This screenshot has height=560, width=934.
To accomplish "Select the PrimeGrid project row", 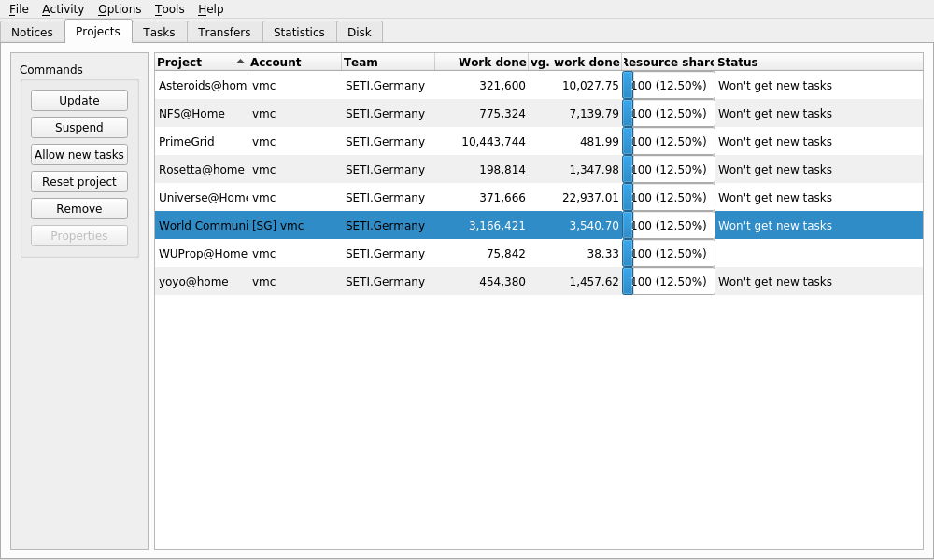I will tap(187, 142).
